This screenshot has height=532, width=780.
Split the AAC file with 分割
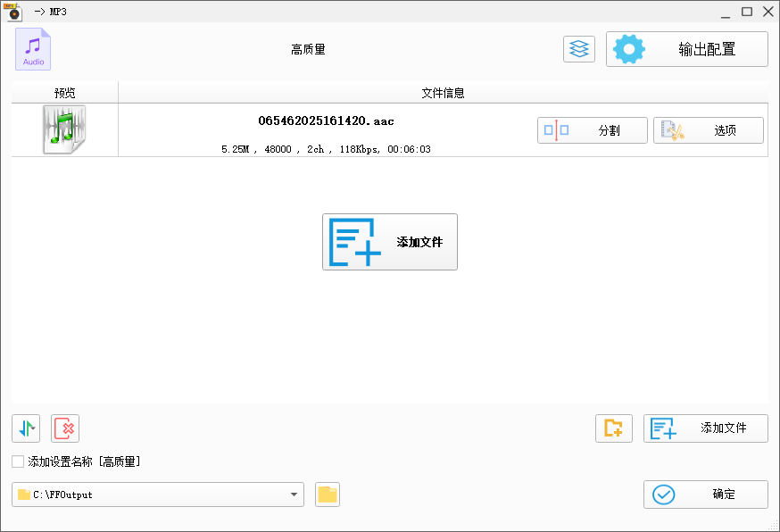(592, 129)
